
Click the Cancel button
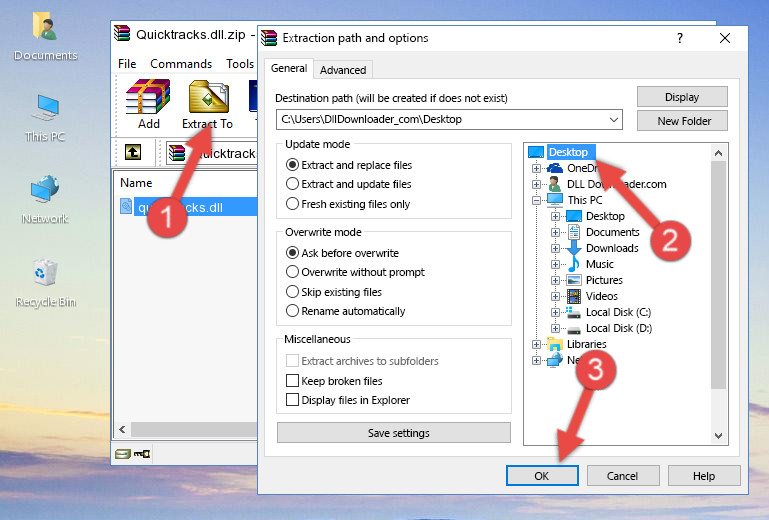tap(622, 476)
